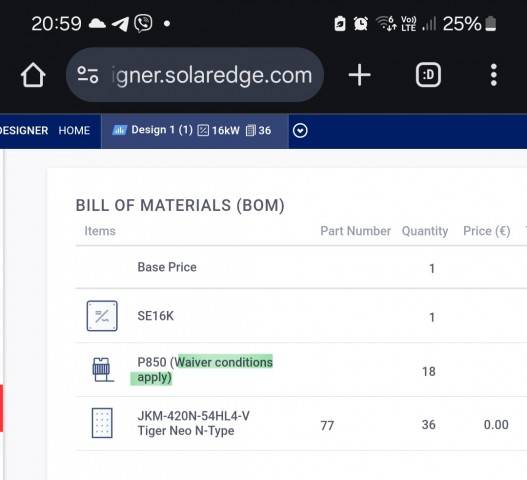The width and height of the screenshot is (527, 480).
Task: Click the 36 modules icon in tab
Action: click(x=251, y=130)
